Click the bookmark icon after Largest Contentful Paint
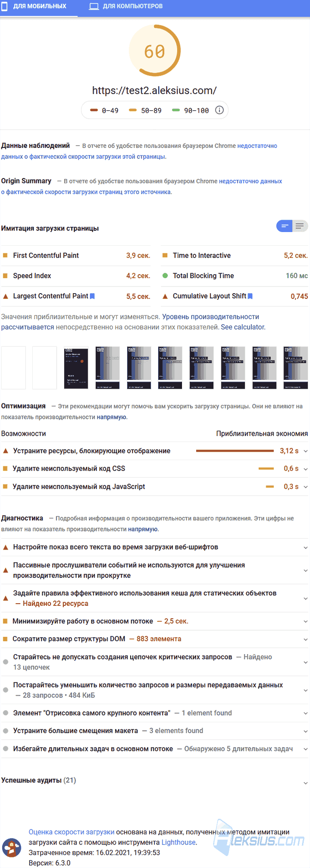 (92, 296)
